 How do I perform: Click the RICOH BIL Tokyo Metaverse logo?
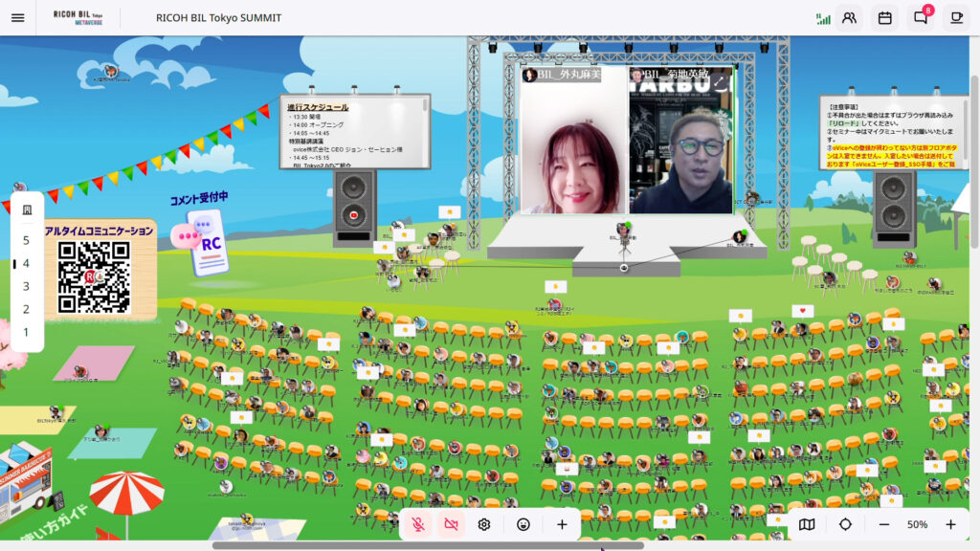coord(78,18)
